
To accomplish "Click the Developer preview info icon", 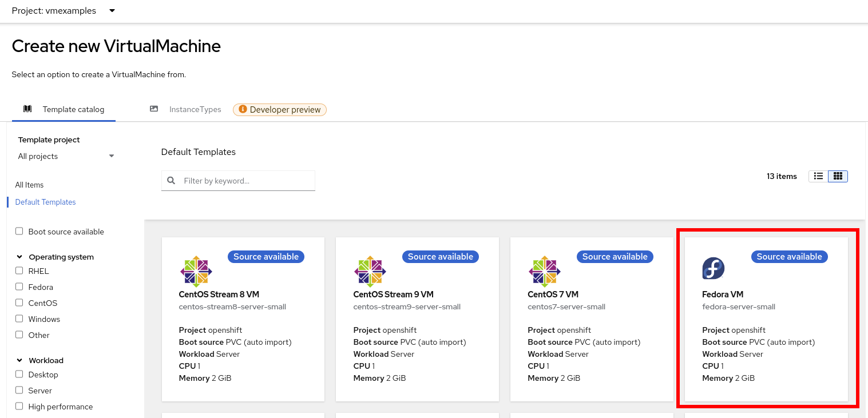I will coord(243,110).
